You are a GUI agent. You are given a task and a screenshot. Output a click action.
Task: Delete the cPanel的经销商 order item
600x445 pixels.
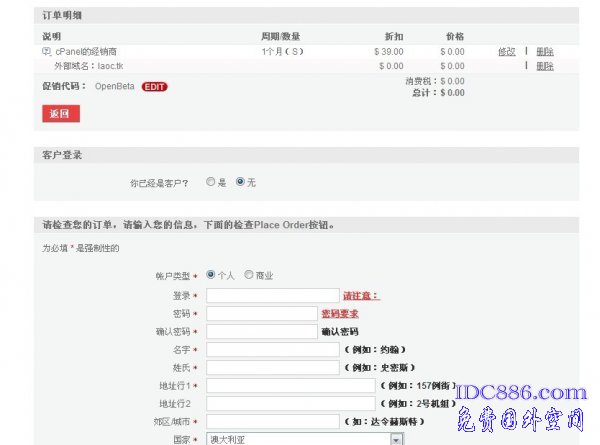coord(544,51)
